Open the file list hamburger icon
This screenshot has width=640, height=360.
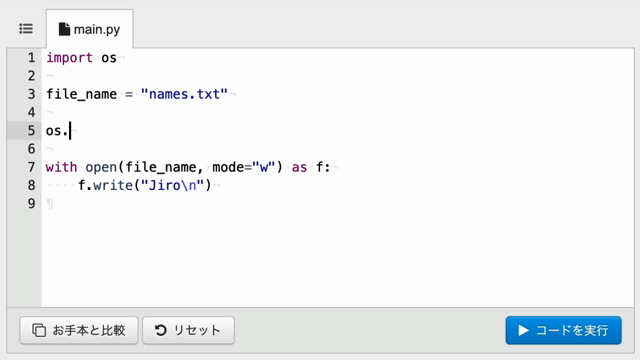pyautogui.click(x=26, y=29)
